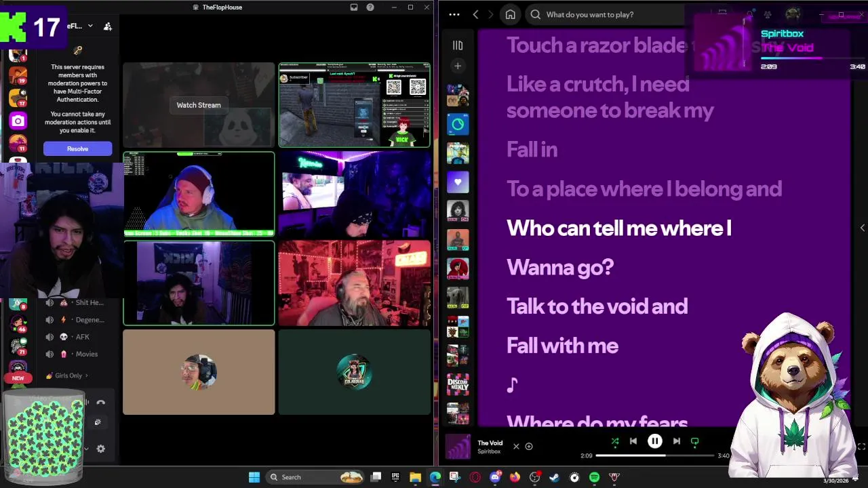Open the TheFlopHouse server dropdown
868x488 pixels.
(x=90, y=26)
